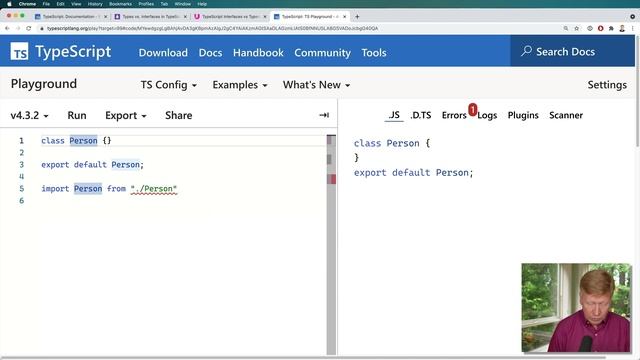Switch to the .D.TS output tab
Screen dimensions: 640x360
click(421, 115)
